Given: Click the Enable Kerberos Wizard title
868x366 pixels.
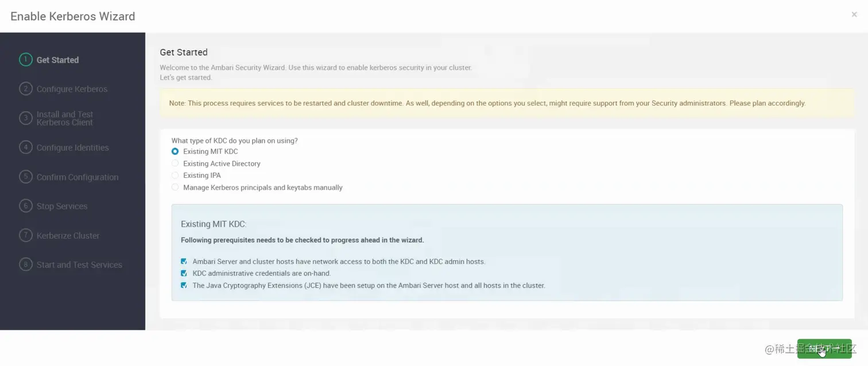Looking at the screenshot, I should click(73, 16).
